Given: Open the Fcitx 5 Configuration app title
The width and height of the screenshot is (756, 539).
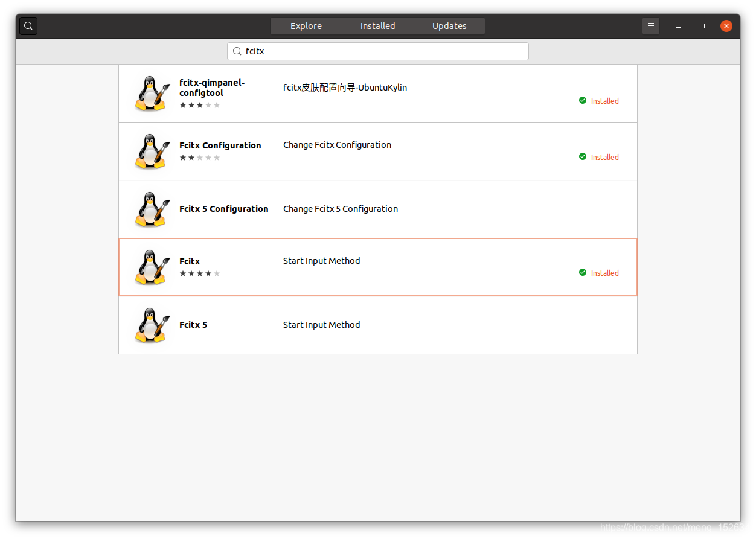Looking at the screenshot, I should point(224,209).
